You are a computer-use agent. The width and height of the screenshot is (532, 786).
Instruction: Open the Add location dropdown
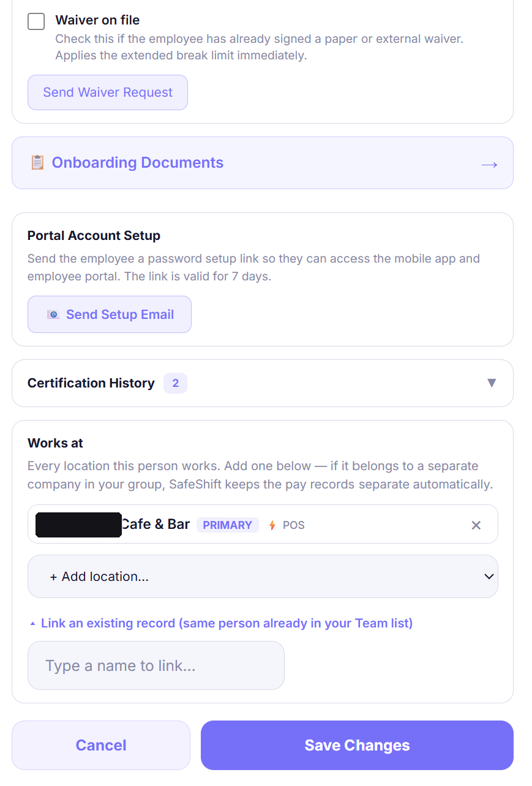263,577
